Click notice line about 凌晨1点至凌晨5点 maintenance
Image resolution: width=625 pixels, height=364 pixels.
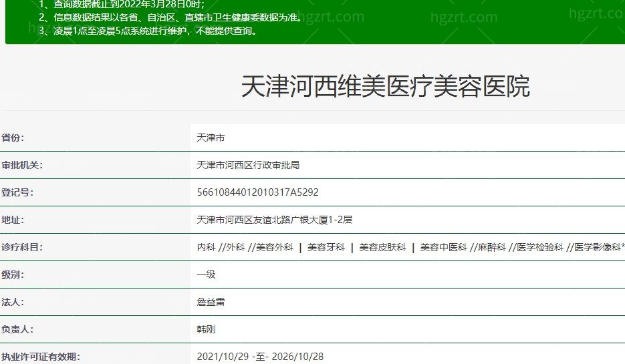click(x=148, y=31)
